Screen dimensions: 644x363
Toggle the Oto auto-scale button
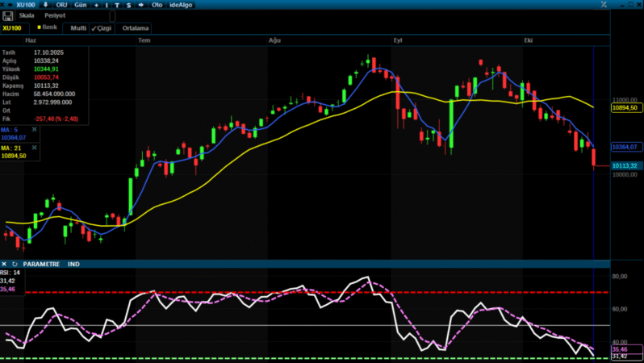pos(157,5)
